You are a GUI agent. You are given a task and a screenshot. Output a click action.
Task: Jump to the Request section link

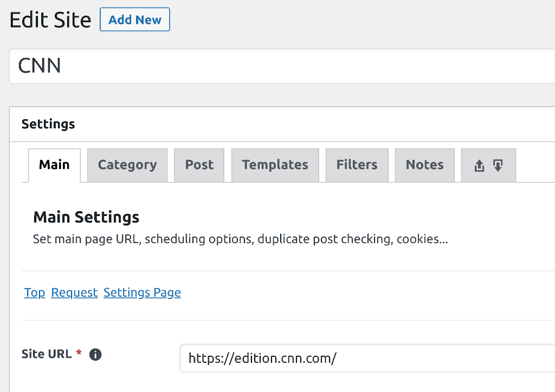pyautogui.click(x=74, y=292)
